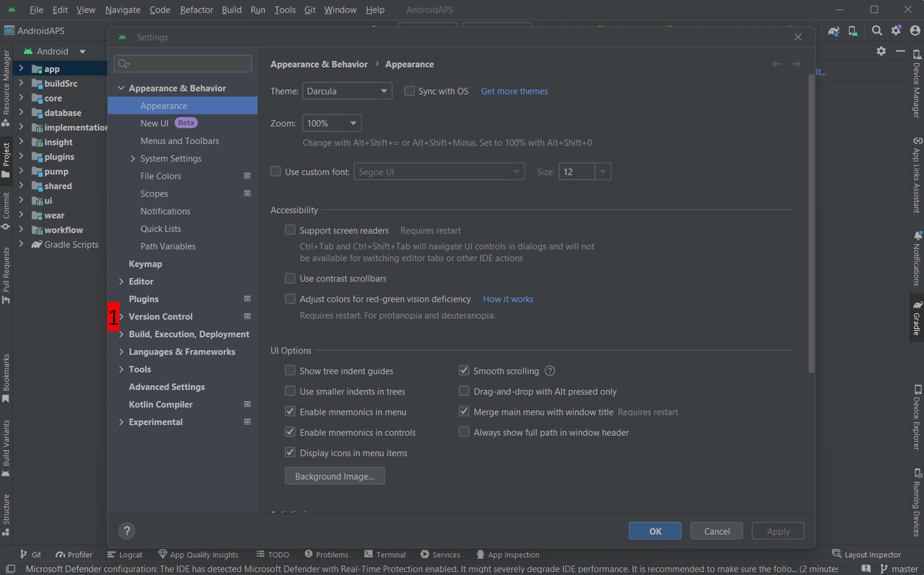Enable Use custom font checkbox
This screenshot has height=575, width=924.
275,171
